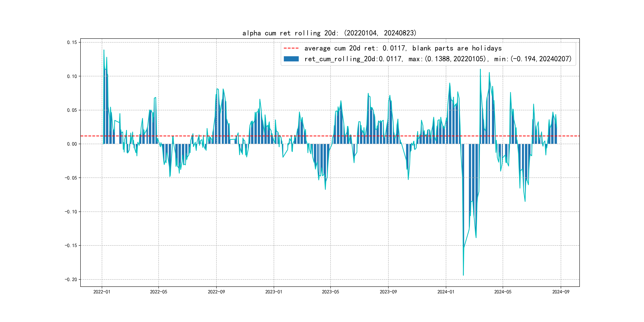
Task: Click the 0.00 y-axis tick label
Action: coord(72,144)
